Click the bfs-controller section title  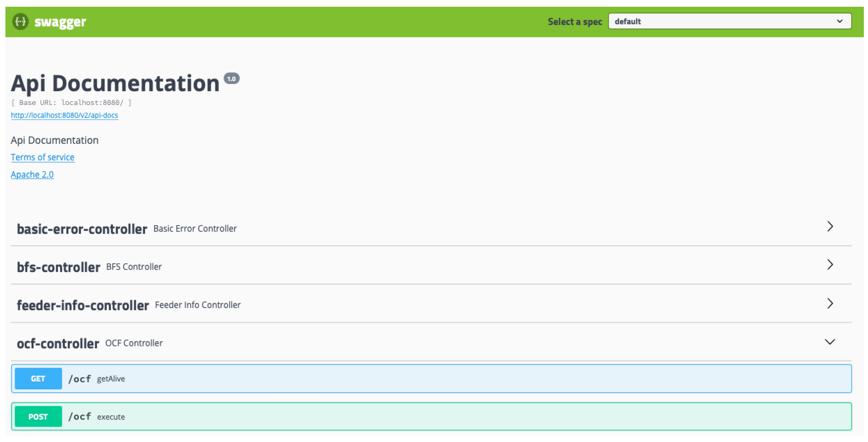[58, 267]
